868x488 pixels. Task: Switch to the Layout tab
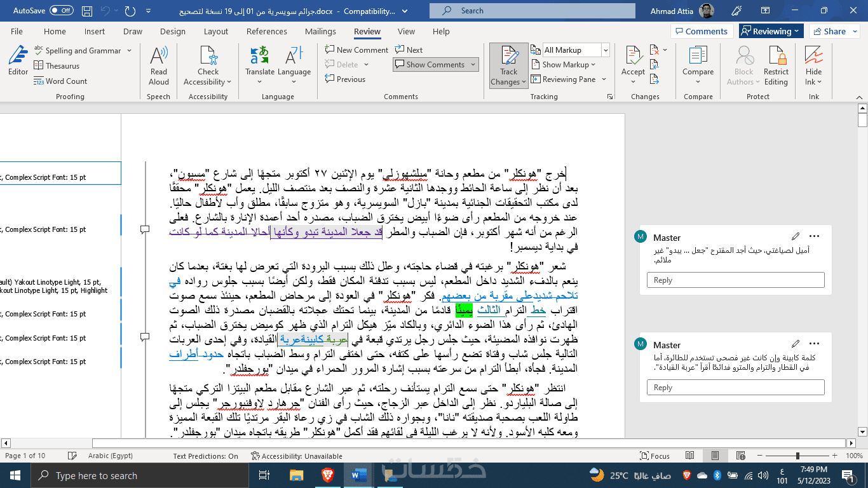click(x=216, y=32)
